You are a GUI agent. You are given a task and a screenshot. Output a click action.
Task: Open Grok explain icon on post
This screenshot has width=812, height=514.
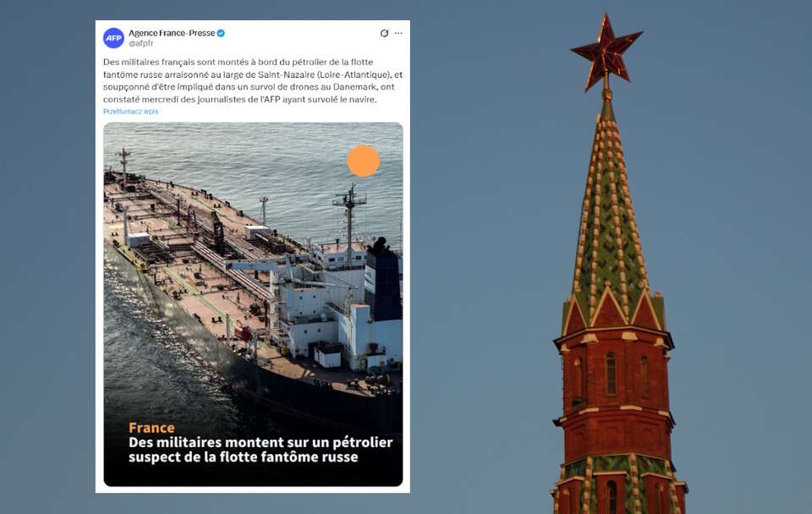pyautogui.click(x=384, y=33)
